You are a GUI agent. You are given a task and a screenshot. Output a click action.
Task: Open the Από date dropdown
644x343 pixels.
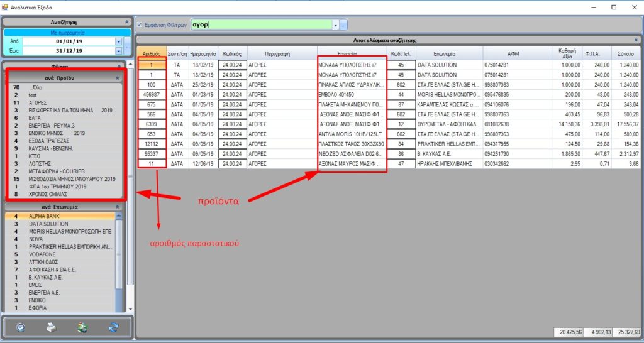118,42
